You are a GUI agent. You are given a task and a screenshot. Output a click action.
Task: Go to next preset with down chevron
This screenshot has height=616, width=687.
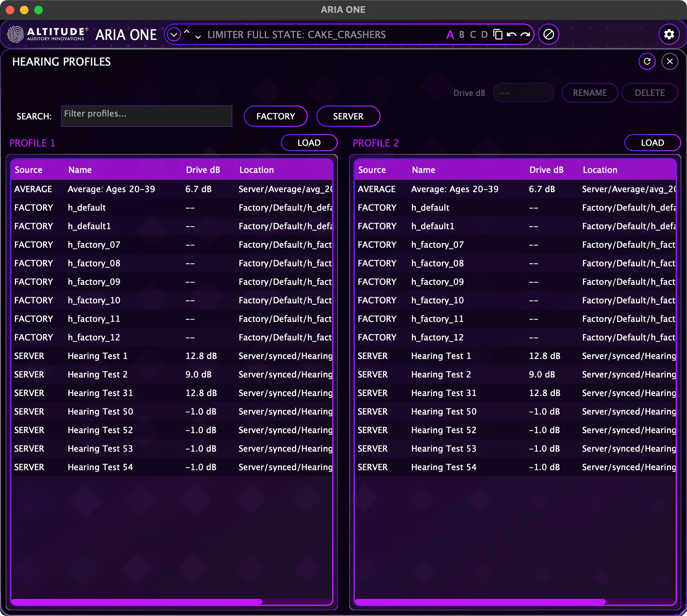click(x=198, y=37)
